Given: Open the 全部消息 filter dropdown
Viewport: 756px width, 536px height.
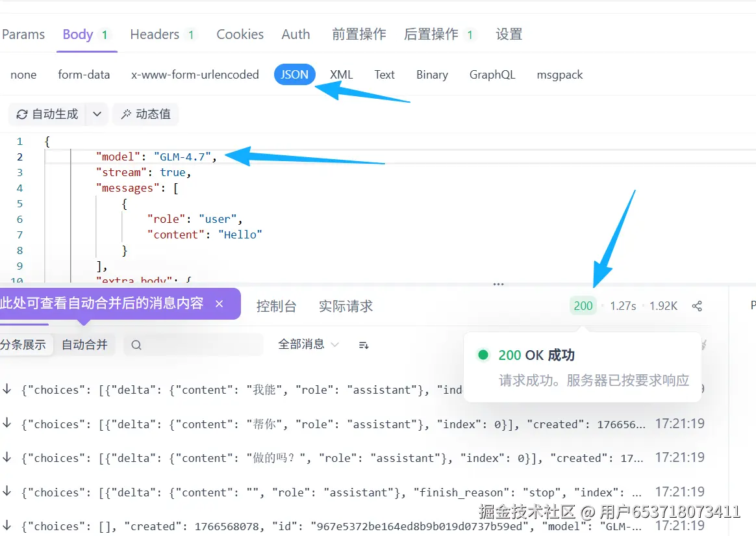Looking at the screenshot, I should click(309, 344).
